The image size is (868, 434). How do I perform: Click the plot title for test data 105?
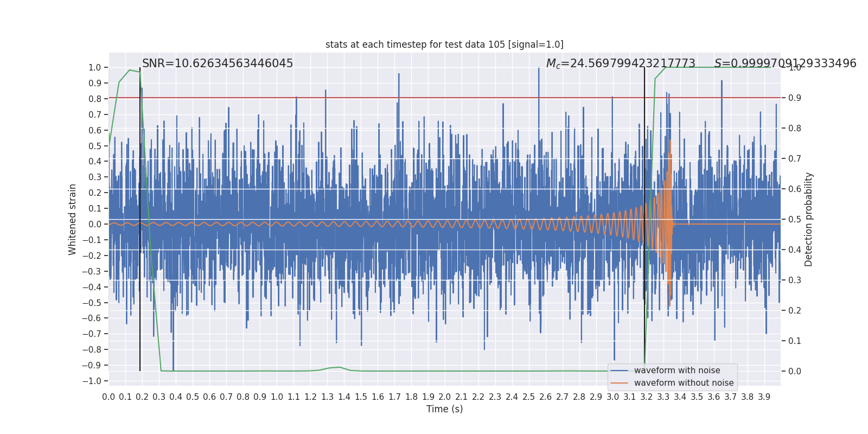pyautogui.click(x=444, y=44)
